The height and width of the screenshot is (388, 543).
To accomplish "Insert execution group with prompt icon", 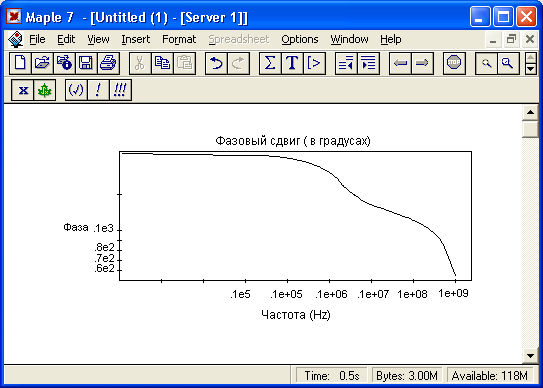I will pos(314,63).
